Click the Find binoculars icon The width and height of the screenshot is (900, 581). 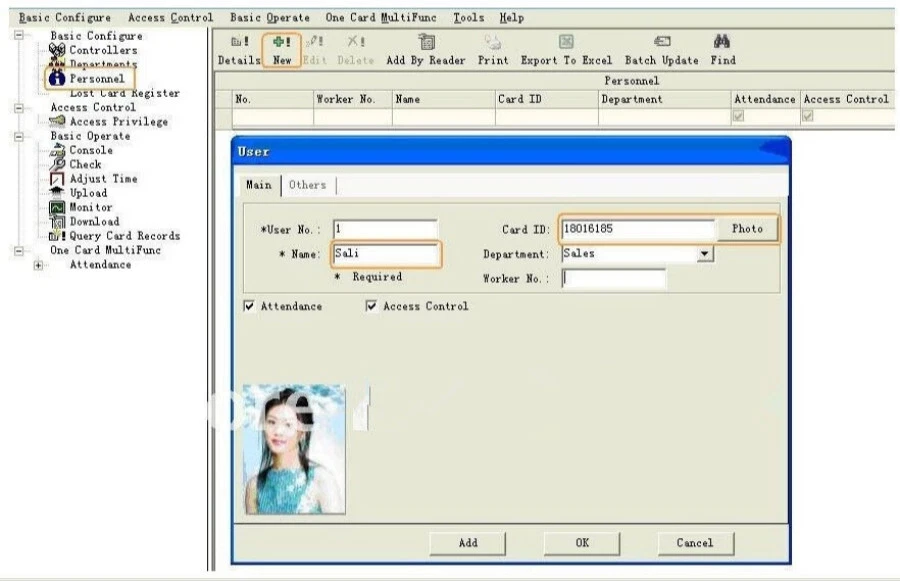coord(723,42)
